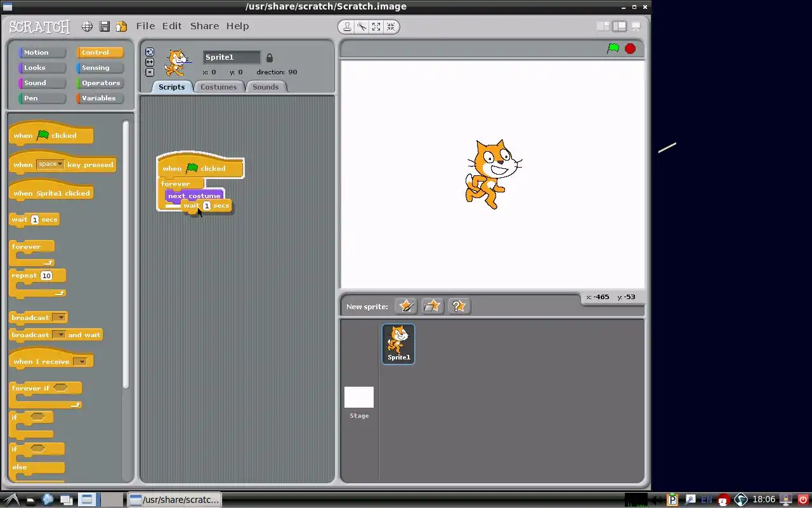Get a surprise sprite
The height and width of the screenshot is (508, 812).
(459, 306)
